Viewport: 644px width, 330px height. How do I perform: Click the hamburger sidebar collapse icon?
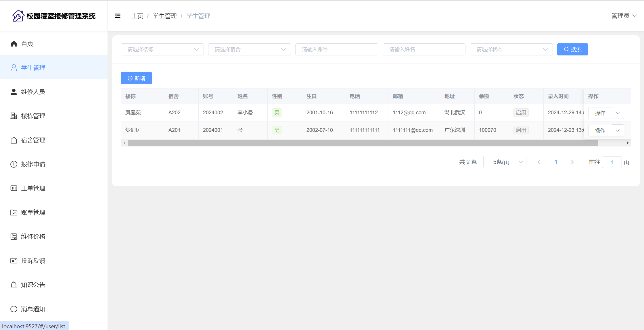coord(118,16)
